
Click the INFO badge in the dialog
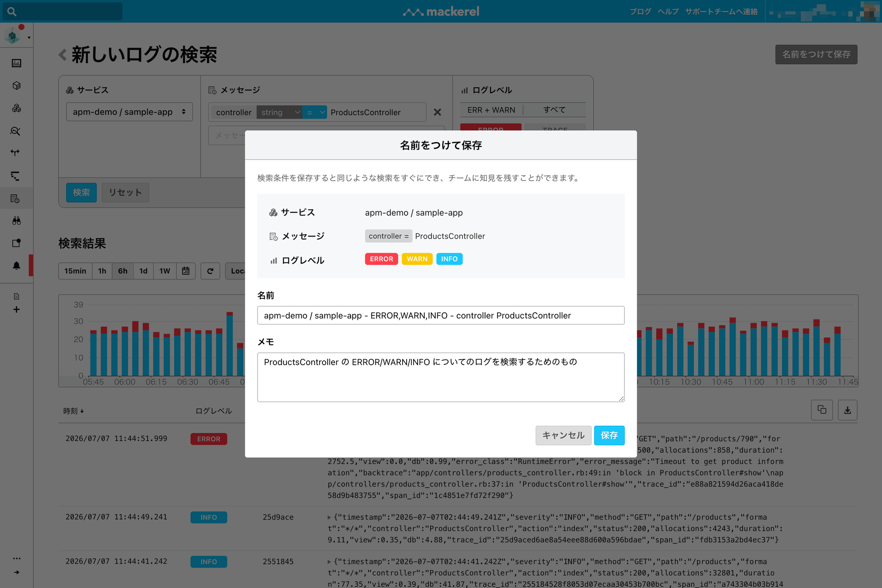click(x=449, y=259)
